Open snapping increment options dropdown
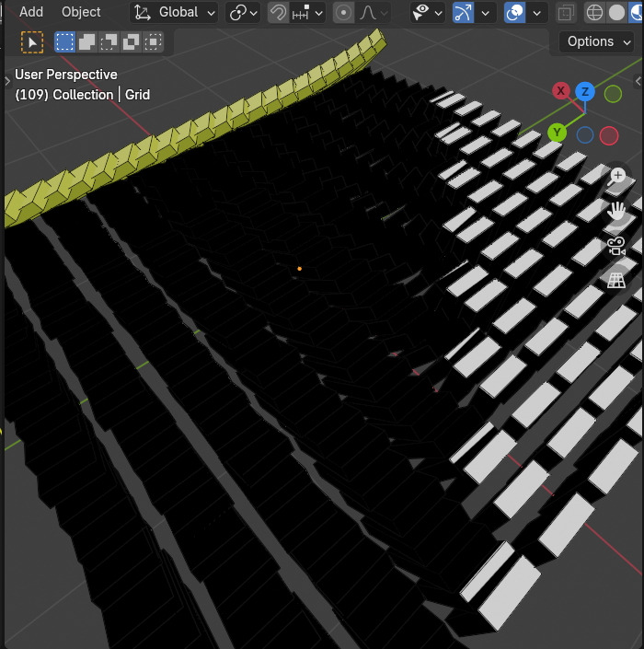 pyautogui.click(x=308, y=13)
